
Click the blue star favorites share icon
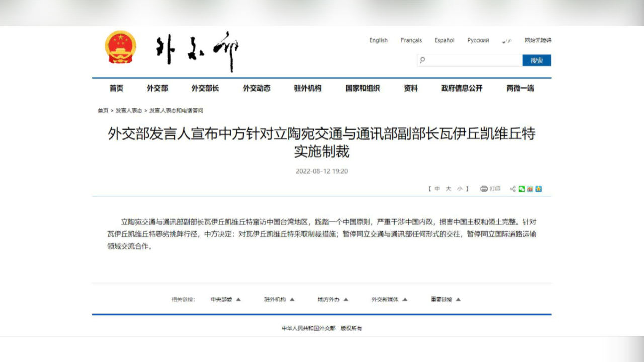(x=538, y=189)
